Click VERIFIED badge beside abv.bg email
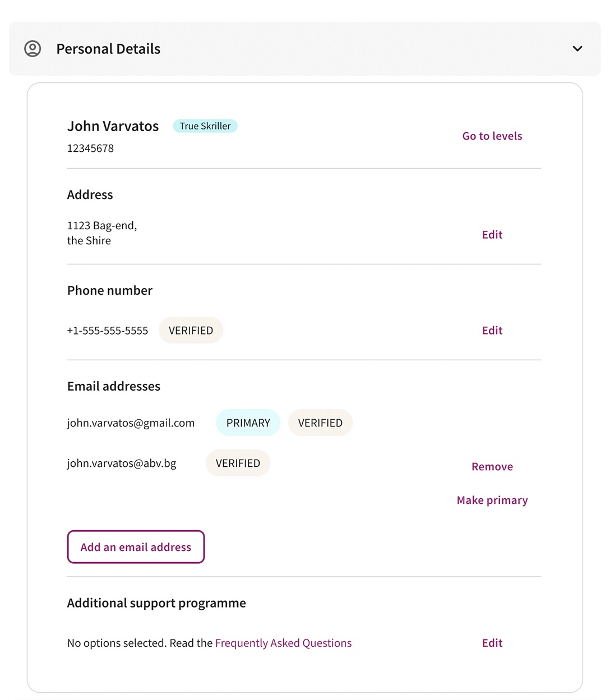 pos(238,463)
